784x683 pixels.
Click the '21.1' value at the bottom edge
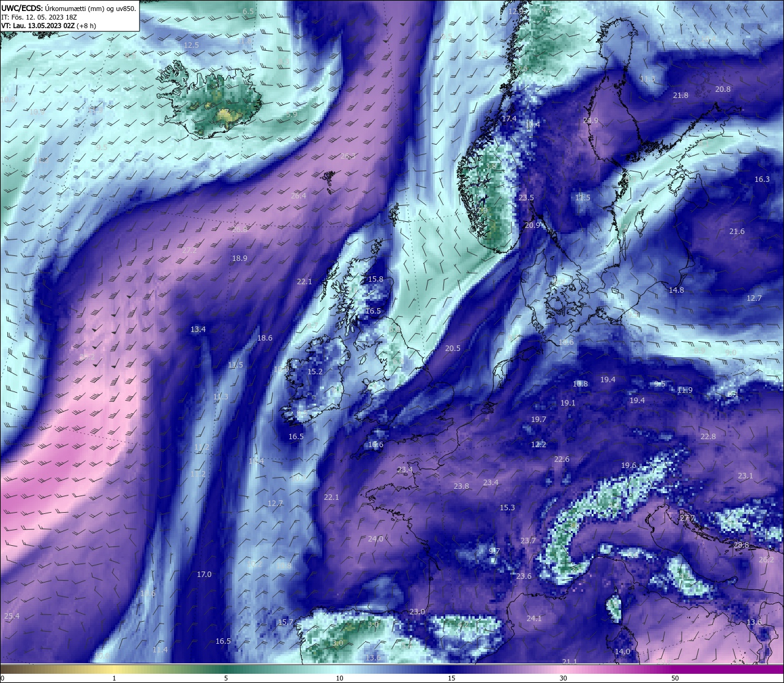coord(570,662)
